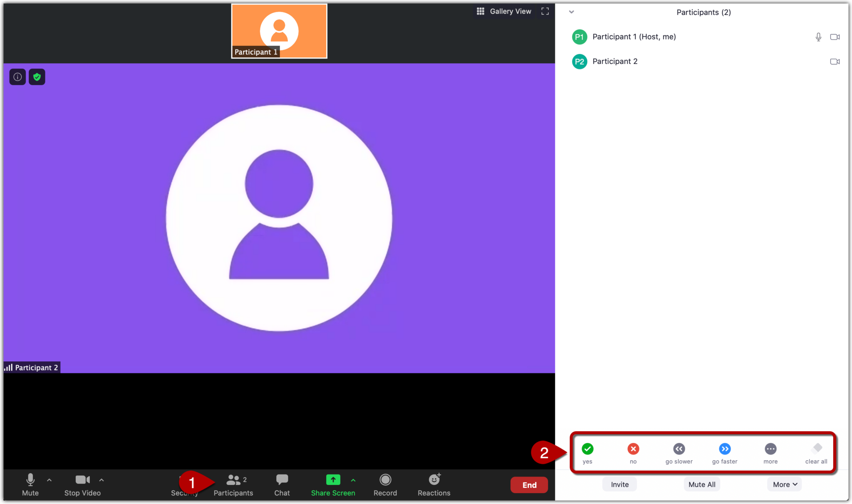Open the More dropdown in Participants panel
The width and height of the screenshot is (852, 504).
click(x=784, y=484)
